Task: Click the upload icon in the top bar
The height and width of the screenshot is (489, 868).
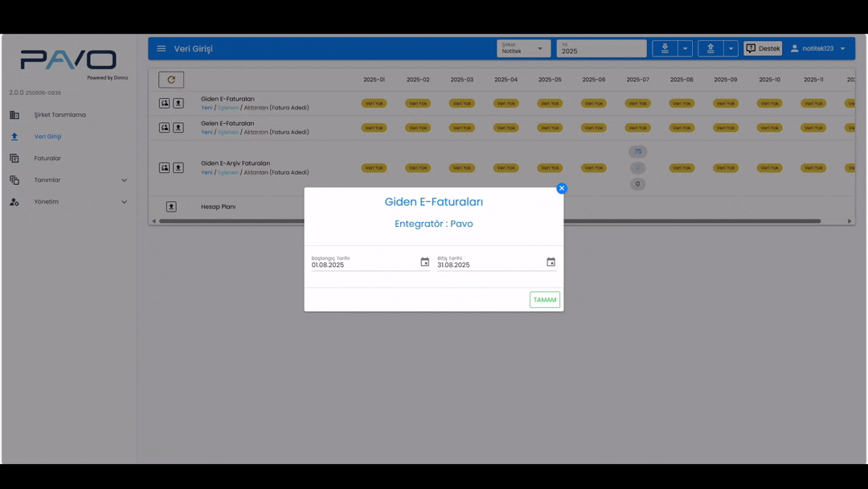Action: point(710,48)
